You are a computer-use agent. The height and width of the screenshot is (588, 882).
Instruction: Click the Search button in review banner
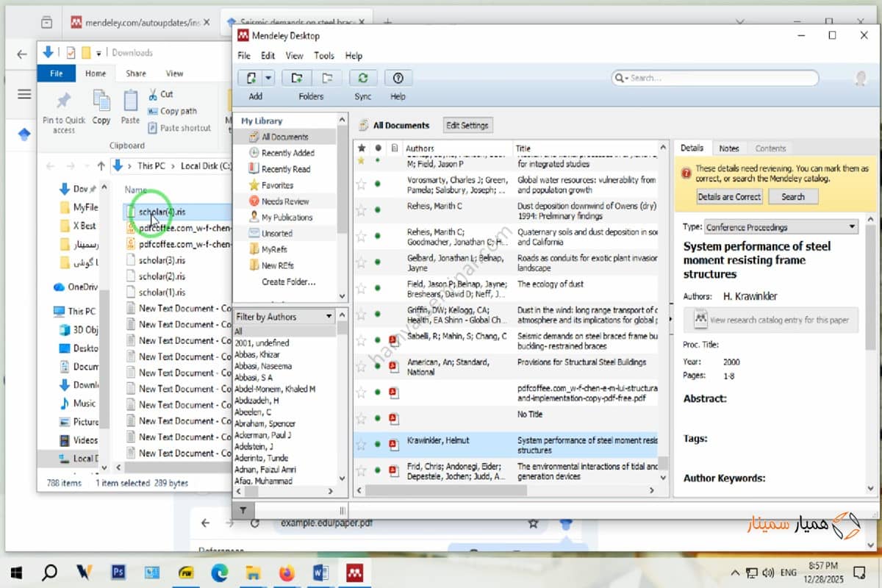click(x=793, y=196)
